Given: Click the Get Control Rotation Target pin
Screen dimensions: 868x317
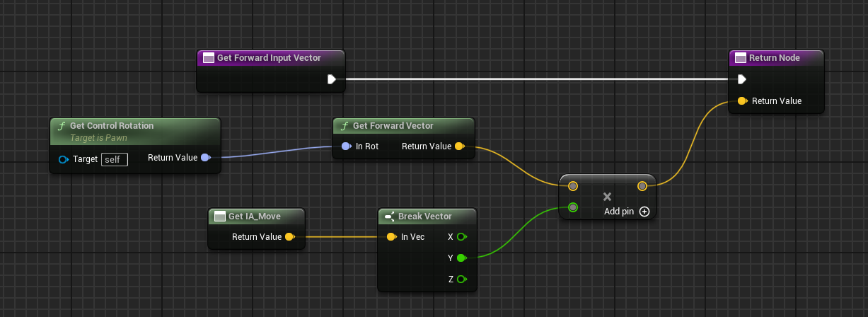Looking at the screenshot, I should pos(63,159).
